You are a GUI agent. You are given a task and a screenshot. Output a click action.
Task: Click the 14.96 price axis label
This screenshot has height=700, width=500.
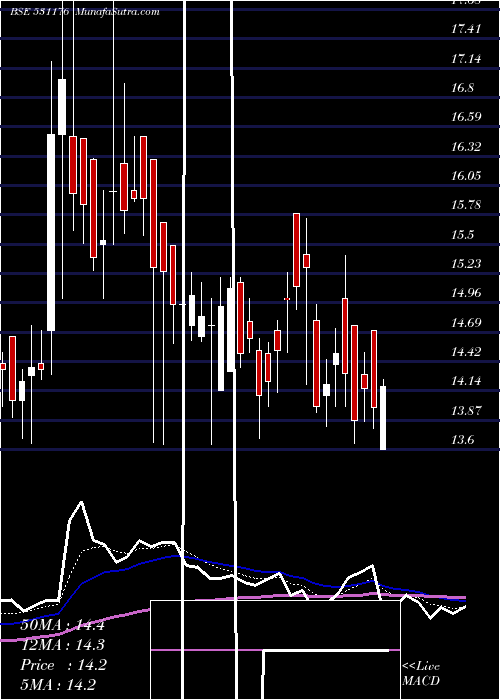coord(466,293)
